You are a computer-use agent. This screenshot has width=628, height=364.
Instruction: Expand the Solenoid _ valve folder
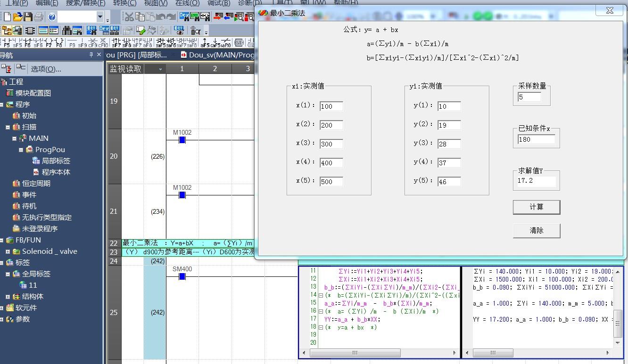click(x=8, y=251)
